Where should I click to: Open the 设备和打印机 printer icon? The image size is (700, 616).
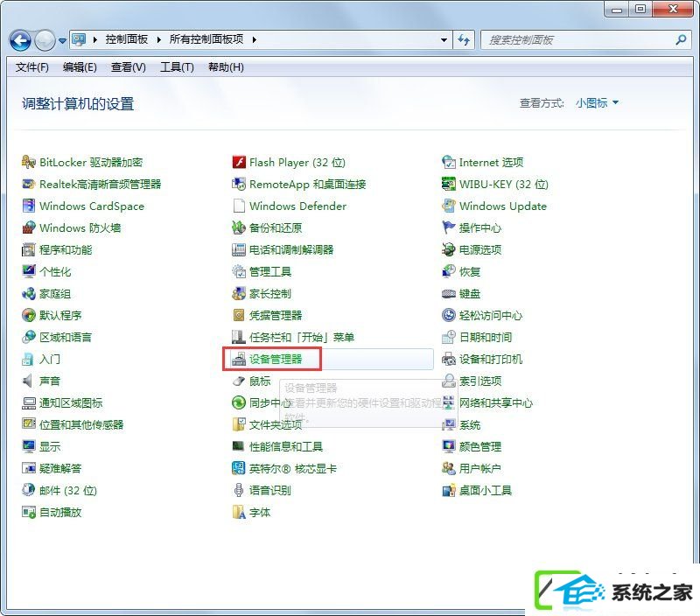pyautogui.click(x=449, y=359)
